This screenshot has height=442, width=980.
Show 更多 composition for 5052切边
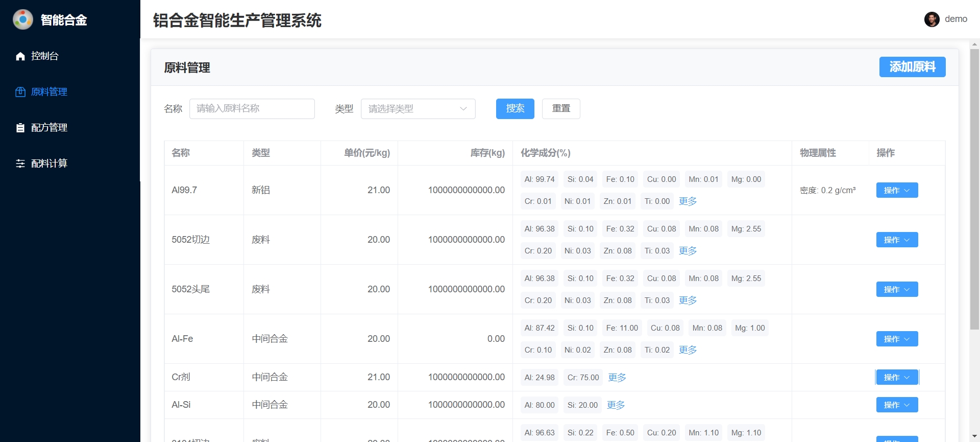688,251
